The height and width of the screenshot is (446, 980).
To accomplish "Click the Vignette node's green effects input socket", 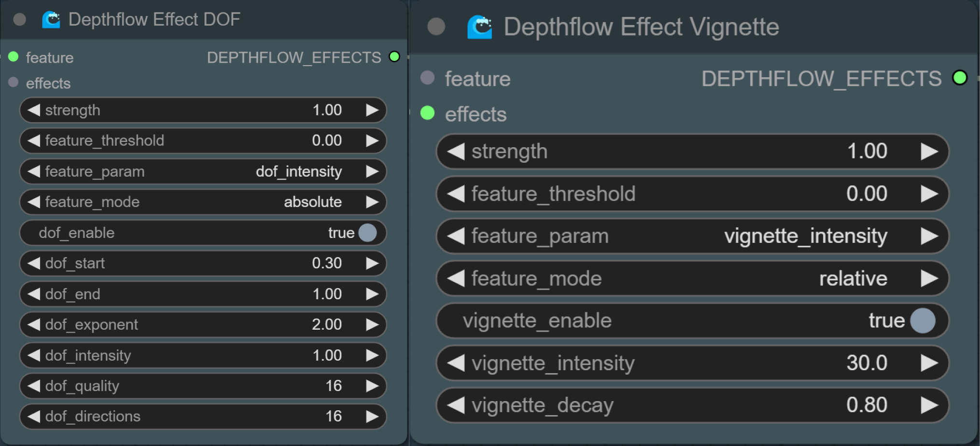I will point(428,113).
